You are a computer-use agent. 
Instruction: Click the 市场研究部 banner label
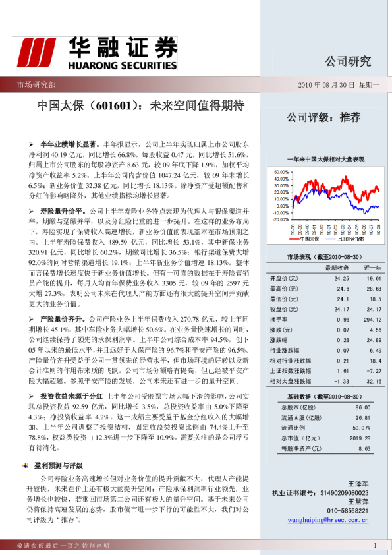coord(36,84)
